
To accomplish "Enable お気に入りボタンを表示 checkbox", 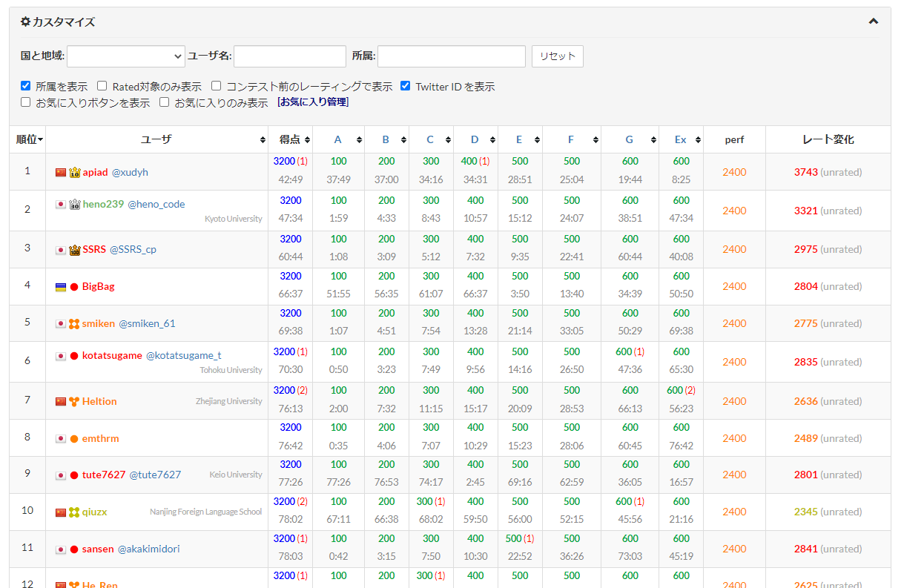I will (26, 102).
